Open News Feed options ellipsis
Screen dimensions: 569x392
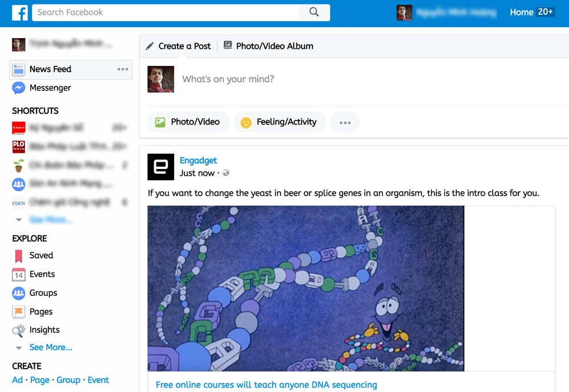(x=122, y=69)
